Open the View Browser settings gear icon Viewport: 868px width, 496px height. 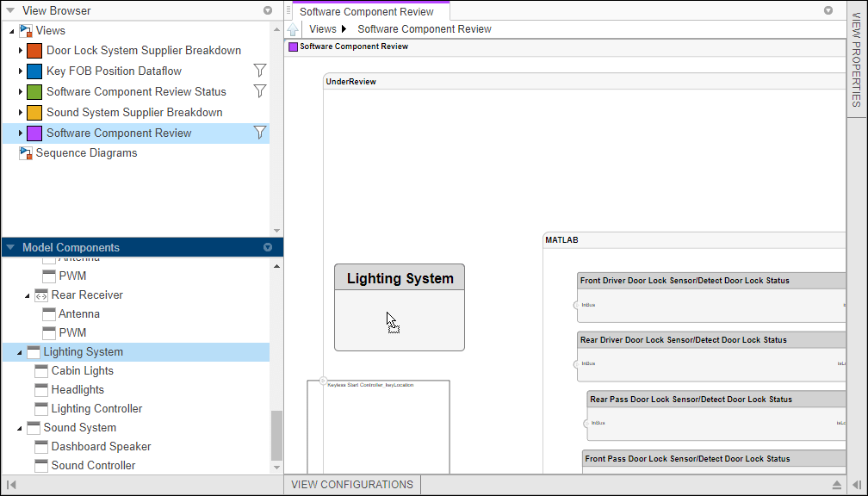click(267, 10)
